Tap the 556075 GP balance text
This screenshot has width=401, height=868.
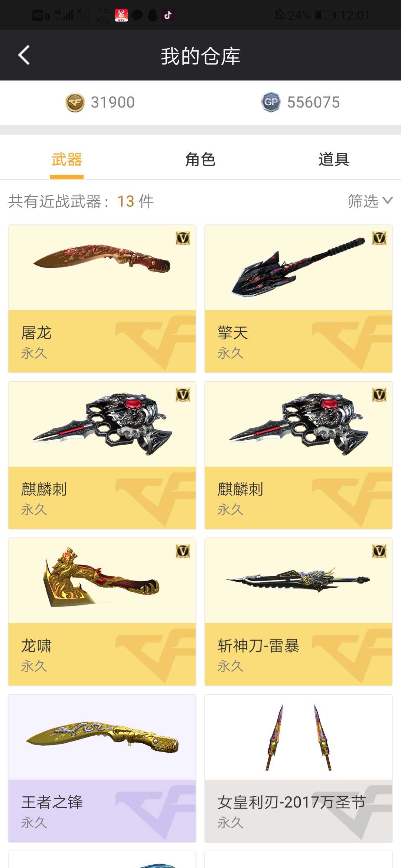pos(313,102)
